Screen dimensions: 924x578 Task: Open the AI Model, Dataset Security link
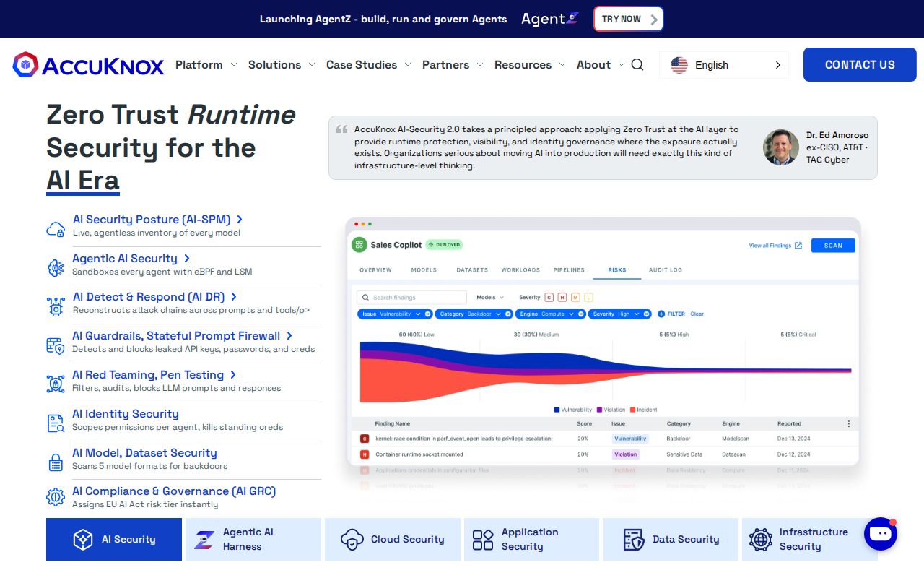point(144,453)
